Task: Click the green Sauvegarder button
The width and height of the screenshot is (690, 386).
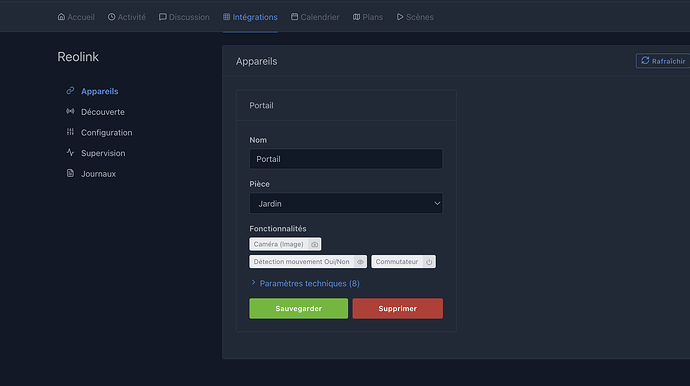Action: 298,309
